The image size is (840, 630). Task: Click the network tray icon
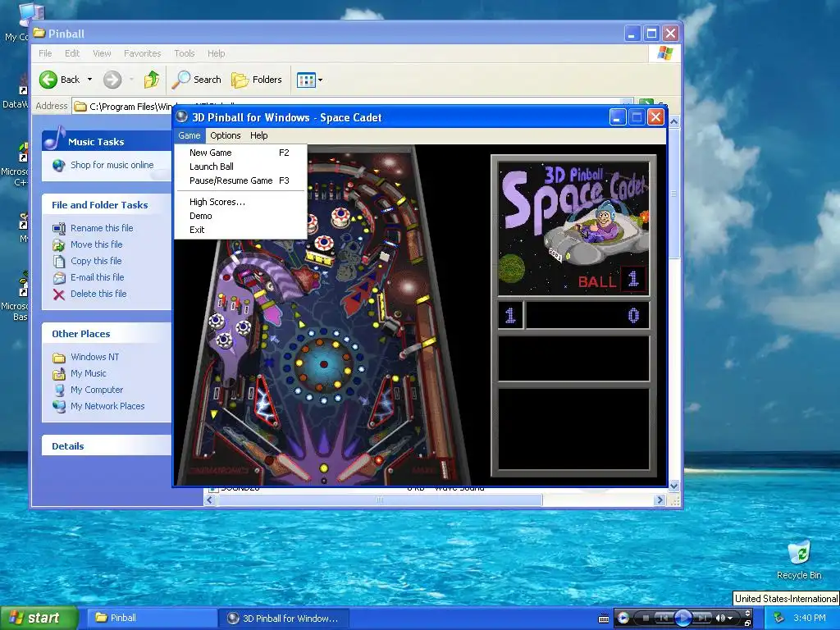click(779, 619)
